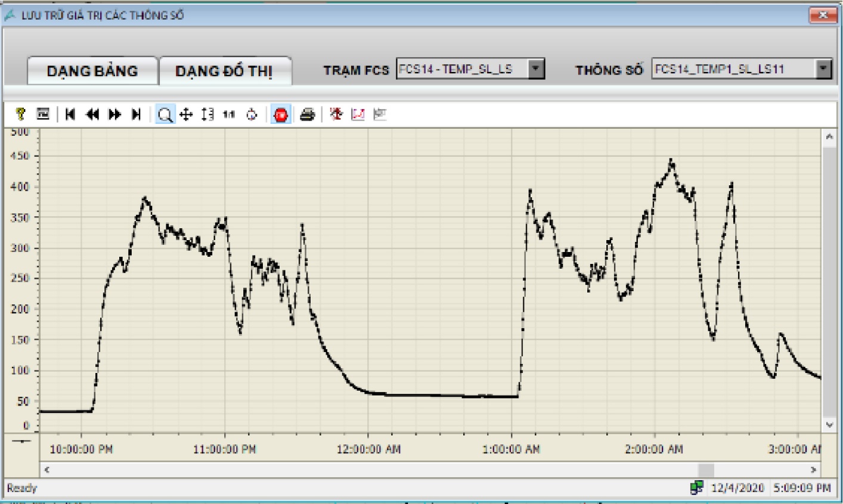
Task: Click the vertical scrollbar down arrow
Action: pos(829,425)
